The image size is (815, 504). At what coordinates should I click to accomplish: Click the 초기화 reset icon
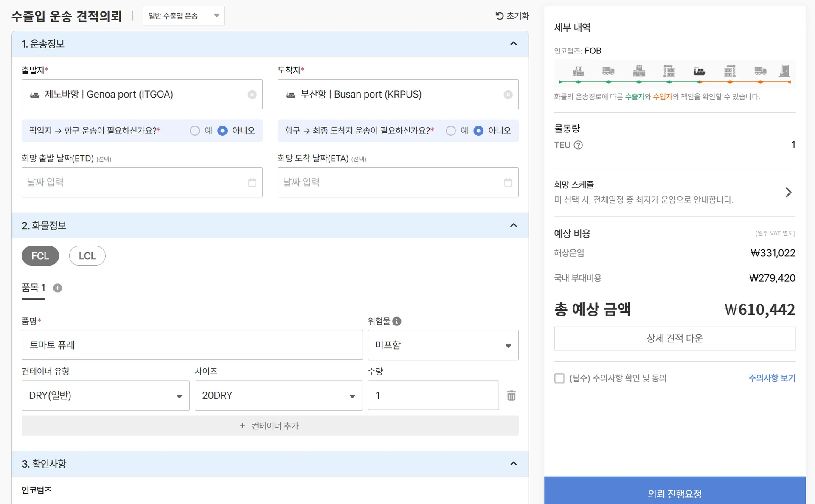(500, 16)
